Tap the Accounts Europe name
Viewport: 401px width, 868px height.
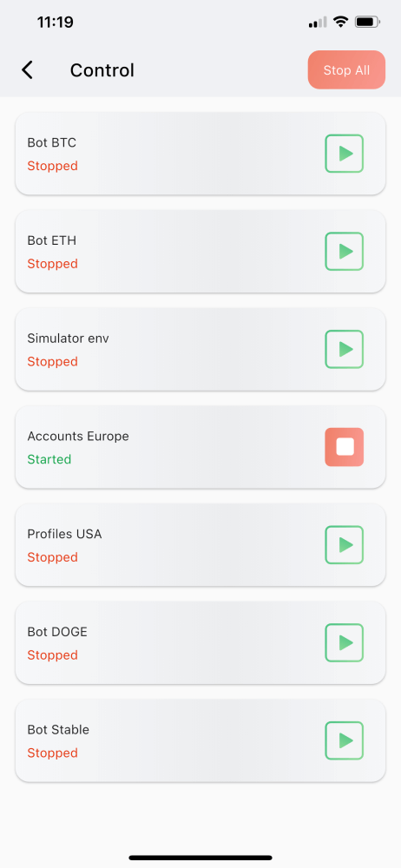coord(78,437)
